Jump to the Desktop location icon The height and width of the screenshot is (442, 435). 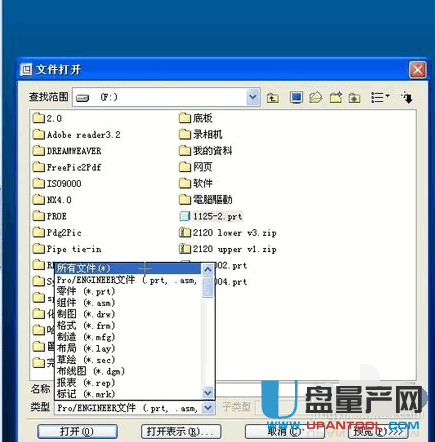click(296, 98)
